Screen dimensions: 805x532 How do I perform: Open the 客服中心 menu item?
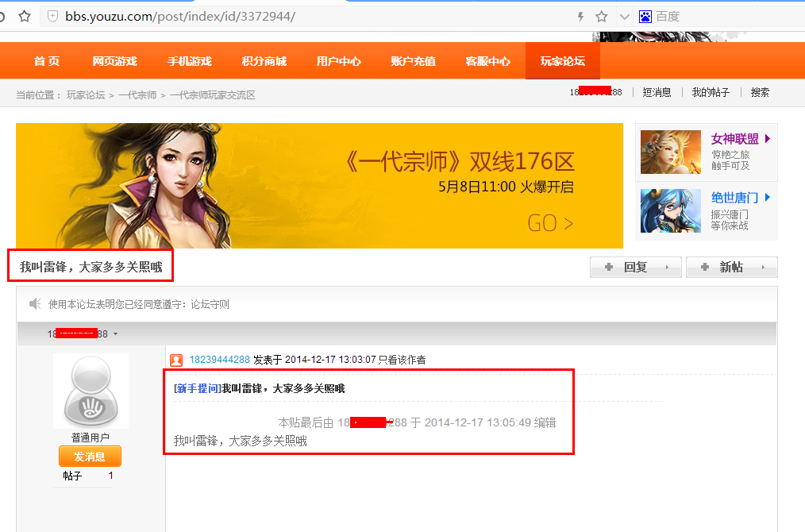[x=487, y=61]
